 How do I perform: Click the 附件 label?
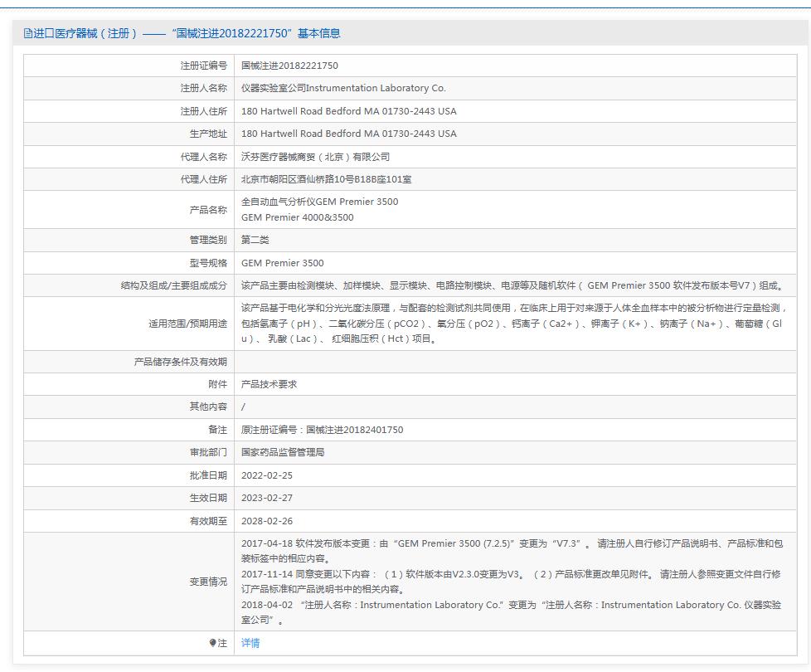point(218,384)
